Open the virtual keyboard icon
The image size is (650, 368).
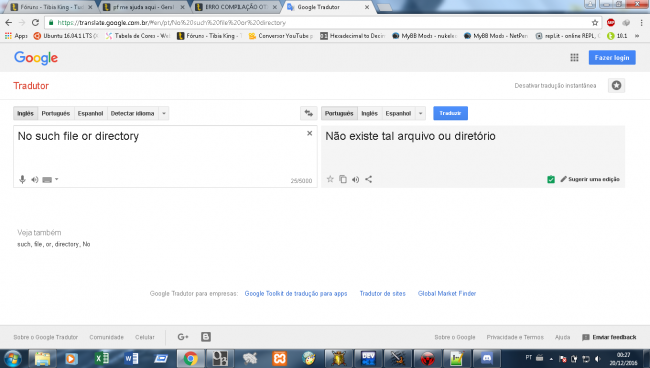[x=47, y=179]
